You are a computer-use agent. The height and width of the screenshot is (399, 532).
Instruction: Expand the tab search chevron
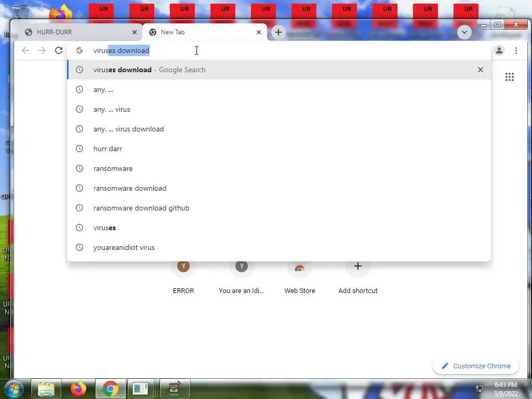click(x=464, y=33)
